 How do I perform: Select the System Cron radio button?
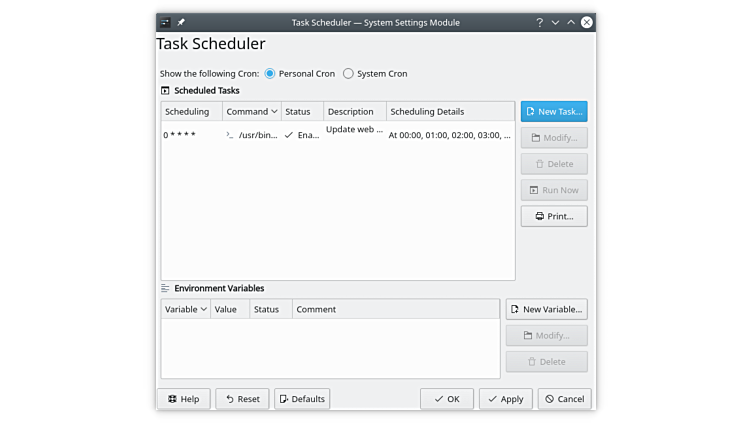tap(348, 73)
